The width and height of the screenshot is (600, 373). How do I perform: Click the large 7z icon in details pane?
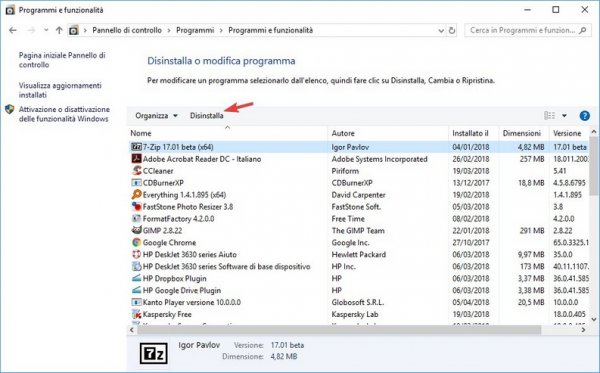153,353
